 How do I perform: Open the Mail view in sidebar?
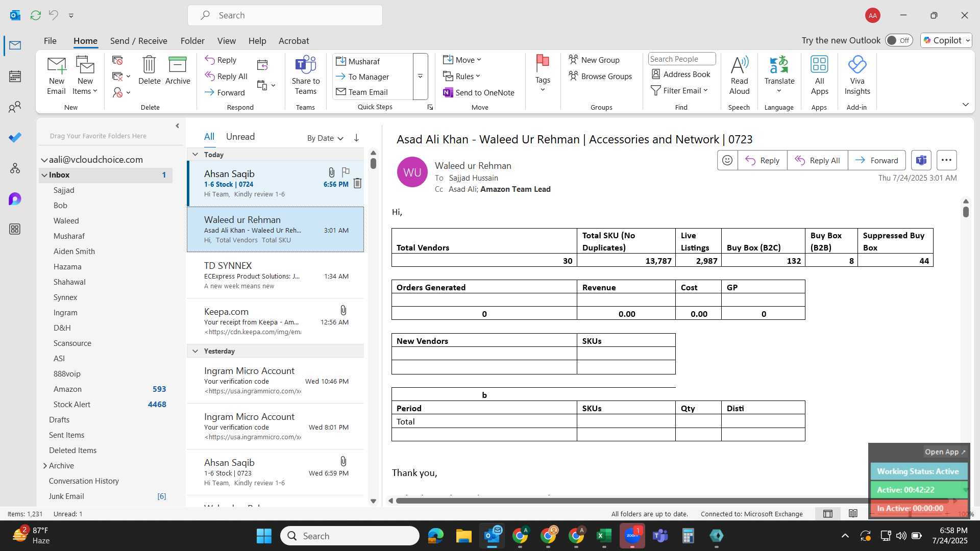(15, 45)
